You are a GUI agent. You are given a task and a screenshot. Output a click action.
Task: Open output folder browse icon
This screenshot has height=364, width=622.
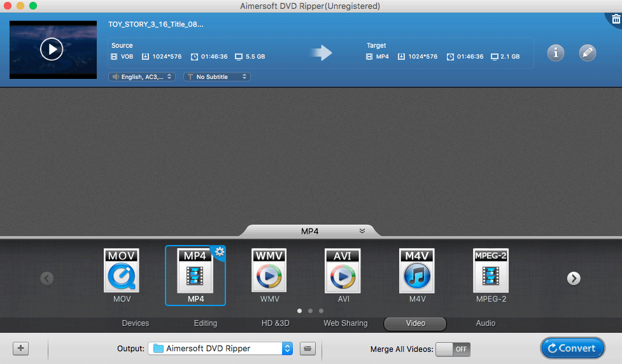[307, 349]
